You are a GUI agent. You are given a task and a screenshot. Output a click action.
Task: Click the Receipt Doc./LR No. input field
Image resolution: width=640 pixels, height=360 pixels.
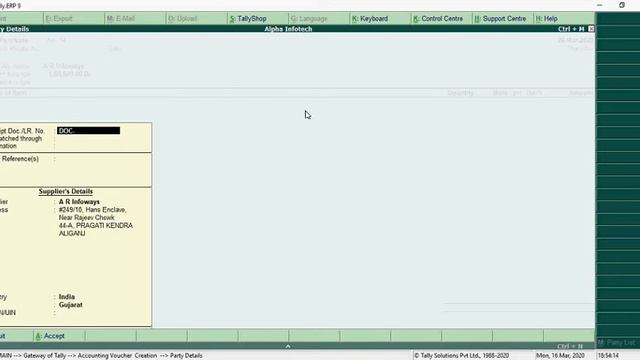click(89, 131)
